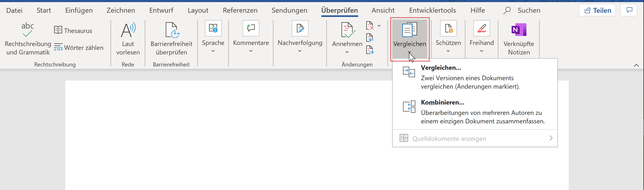Collapse the ribbon with the chevron

pos(636,65)
